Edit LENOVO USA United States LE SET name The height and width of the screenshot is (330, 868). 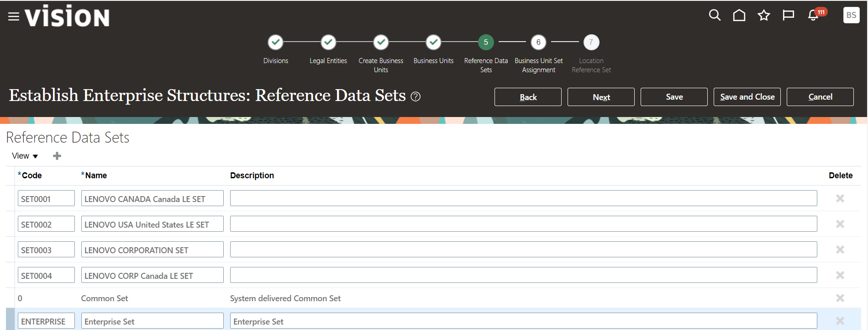(x=153, y=224)
